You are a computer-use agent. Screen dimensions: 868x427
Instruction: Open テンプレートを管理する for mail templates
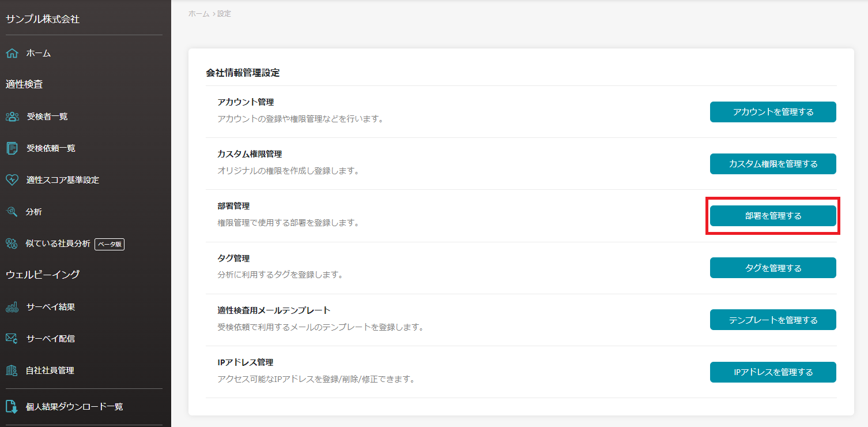(x=772, y=320)
